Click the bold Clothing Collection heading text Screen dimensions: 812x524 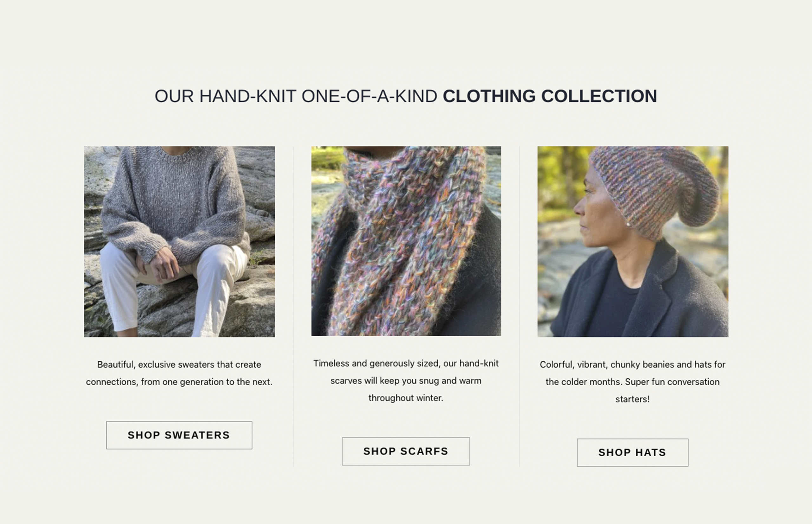click(550, 96)
